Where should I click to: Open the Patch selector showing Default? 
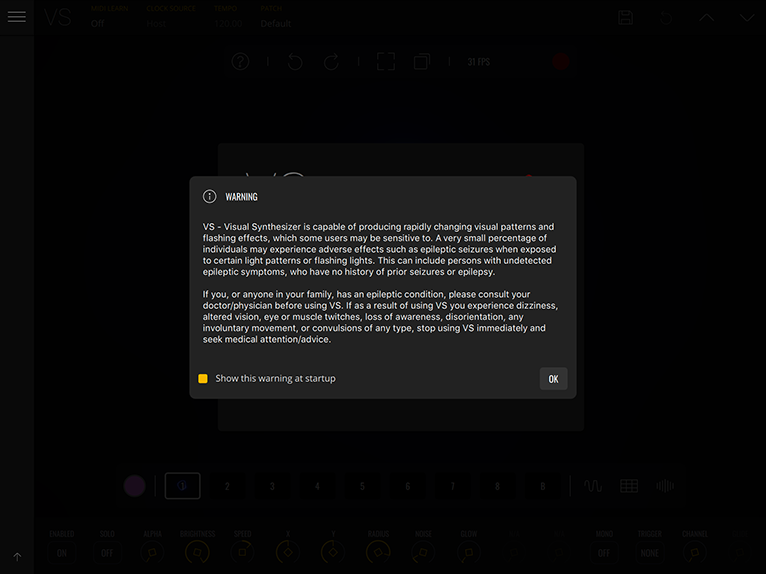276,23
